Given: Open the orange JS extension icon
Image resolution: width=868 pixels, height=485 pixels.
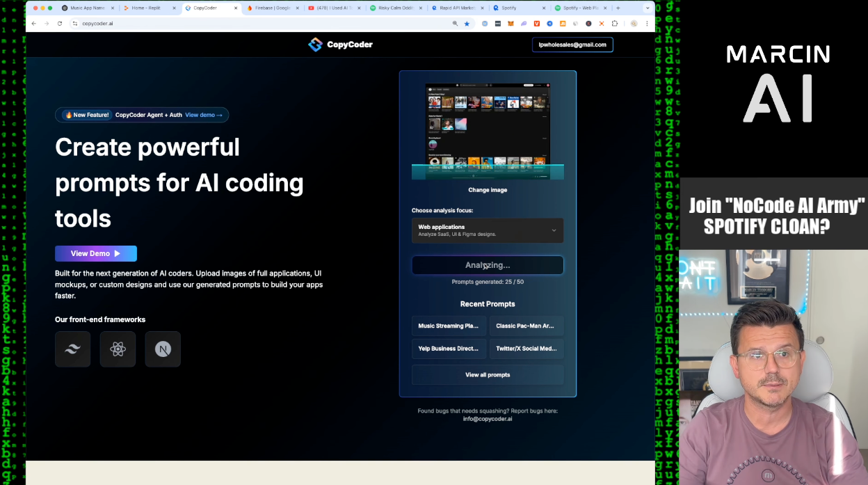Looking at the screenshot, I should [x=563, y=23].
